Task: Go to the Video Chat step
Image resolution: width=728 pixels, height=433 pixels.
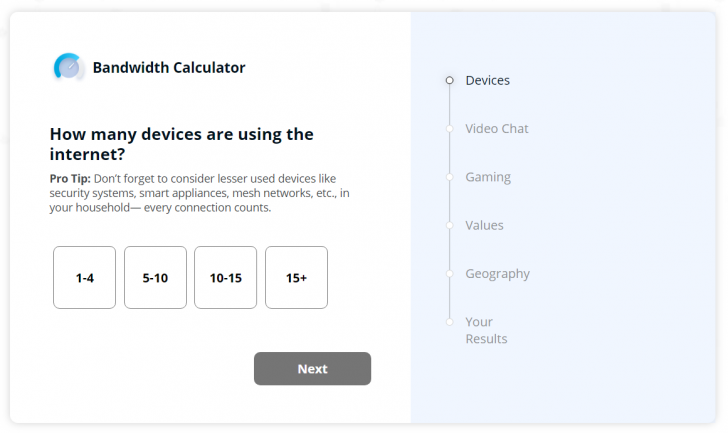Action: coord(496,129)
